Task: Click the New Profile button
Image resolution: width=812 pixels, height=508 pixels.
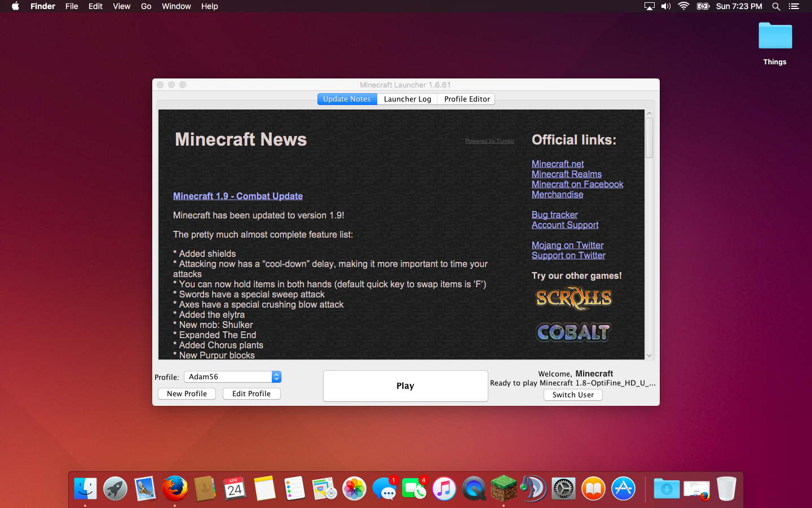Action: (x=187, y=393)
